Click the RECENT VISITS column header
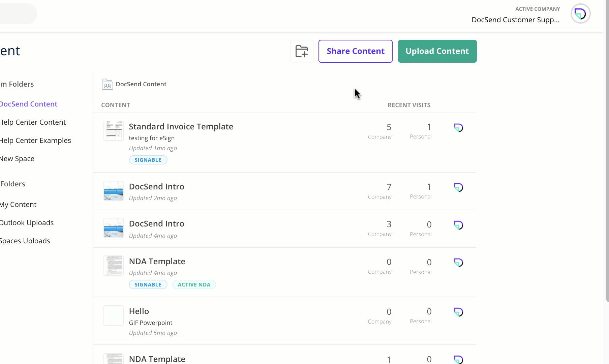This screenshot has width=609, height=364. (409, 105)
